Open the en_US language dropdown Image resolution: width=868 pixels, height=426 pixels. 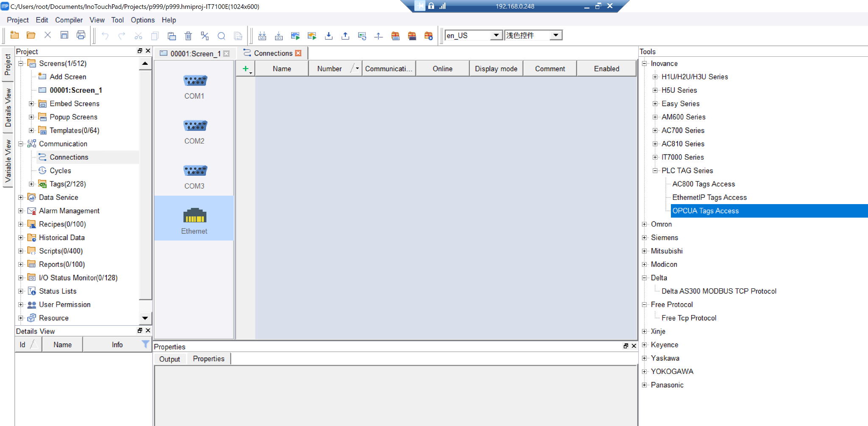pyautogui.click(x=496, y=36)
